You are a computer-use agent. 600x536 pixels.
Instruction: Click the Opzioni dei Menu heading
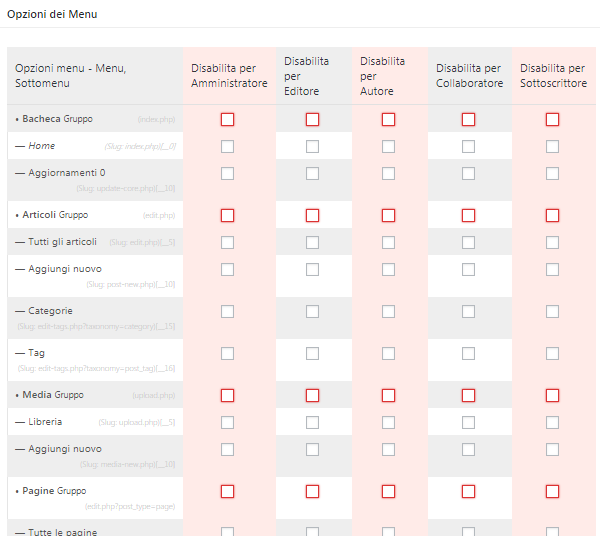click(52, 15)
